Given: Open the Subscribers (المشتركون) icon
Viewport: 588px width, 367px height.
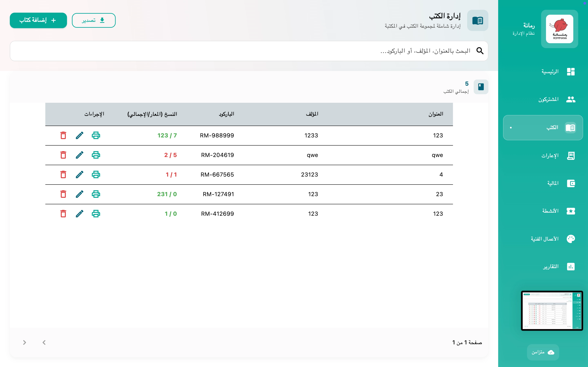Looking at the screenshot, I should (571, 99).
